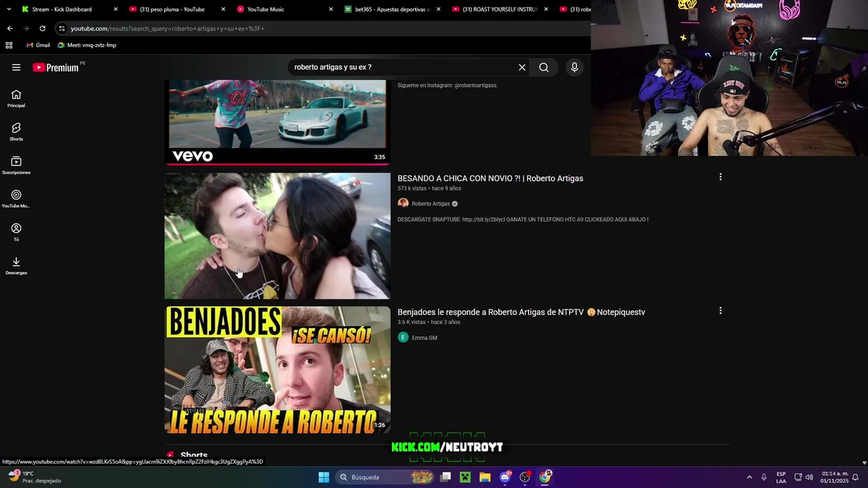
Task: Open Suscripciones in the sidebar
Action: pos(16,165)
